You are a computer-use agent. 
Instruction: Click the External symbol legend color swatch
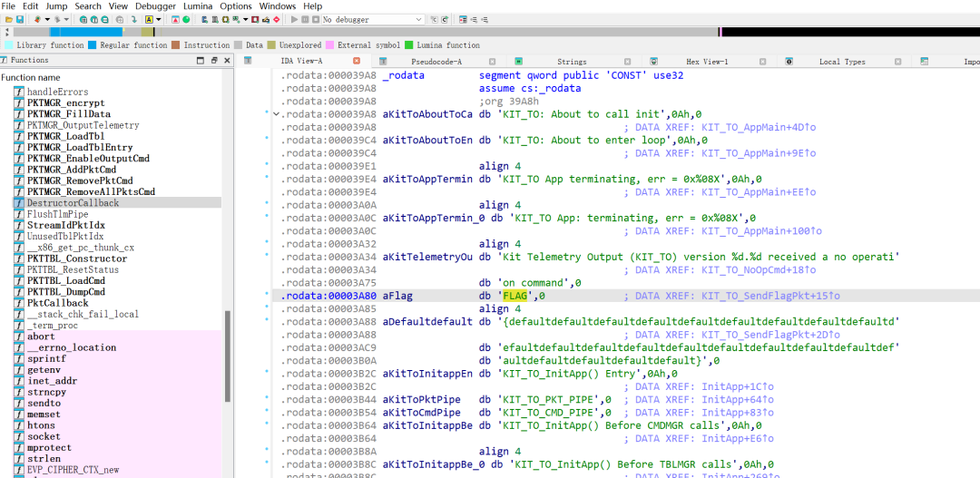point(329,45)
